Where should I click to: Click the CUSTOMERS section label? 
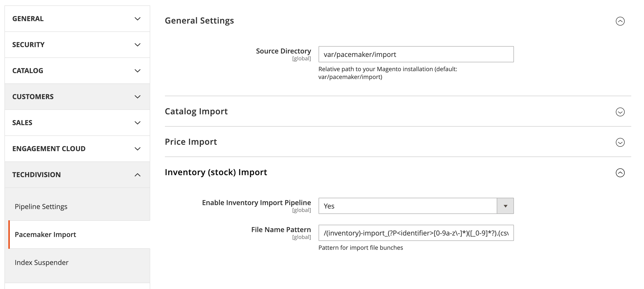(x=33, y=97)
